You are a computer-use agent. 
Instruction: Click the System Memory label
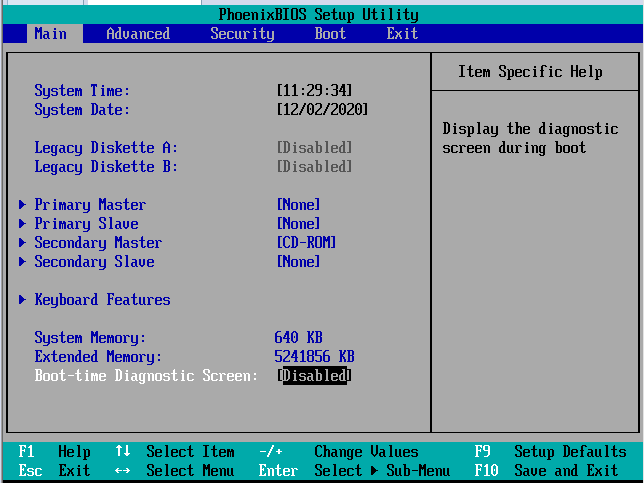tap(90, 338)
